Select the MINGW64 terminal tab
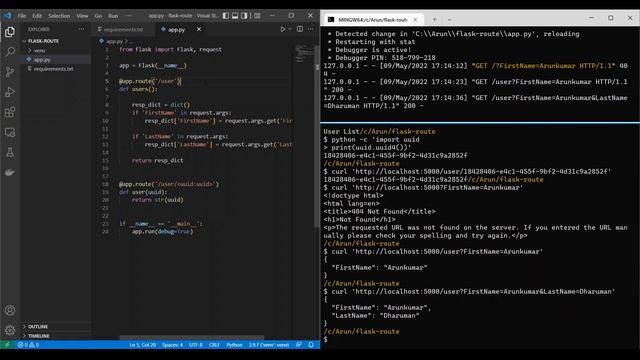Image resolution: width=640 pixels, height=360 pixels. 372,19
